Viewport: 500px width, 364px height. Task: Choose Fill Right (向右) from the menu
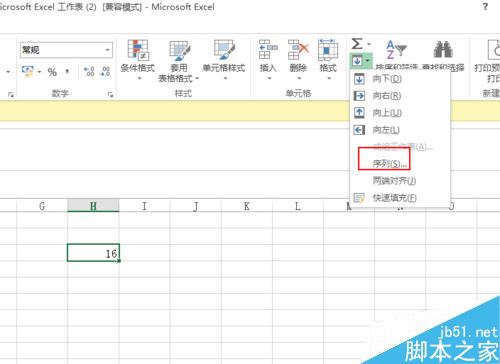point(400,96)
